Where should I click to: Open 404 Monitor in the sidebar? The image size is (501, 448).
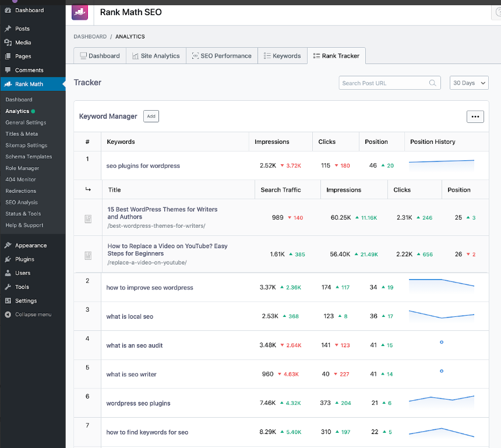pos(21,179)
